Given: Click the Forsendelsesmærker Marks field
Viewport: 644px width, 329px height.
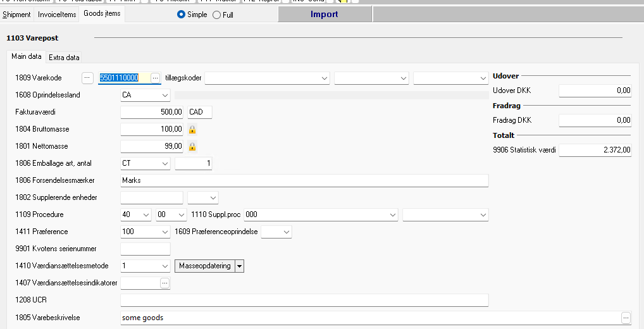Looking at the screenshot, I should click(304, 180).
